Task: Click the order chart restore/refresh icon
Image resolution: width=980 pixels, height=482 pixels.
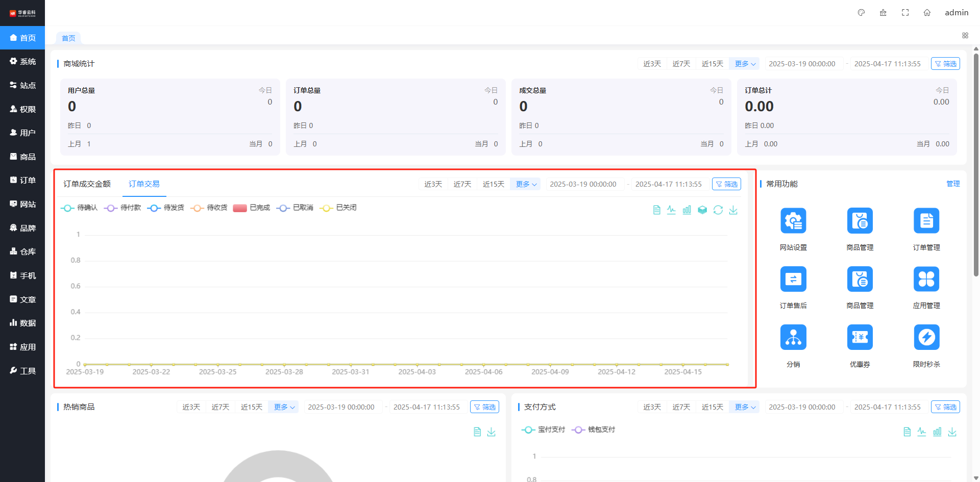Action: [718, 210]
